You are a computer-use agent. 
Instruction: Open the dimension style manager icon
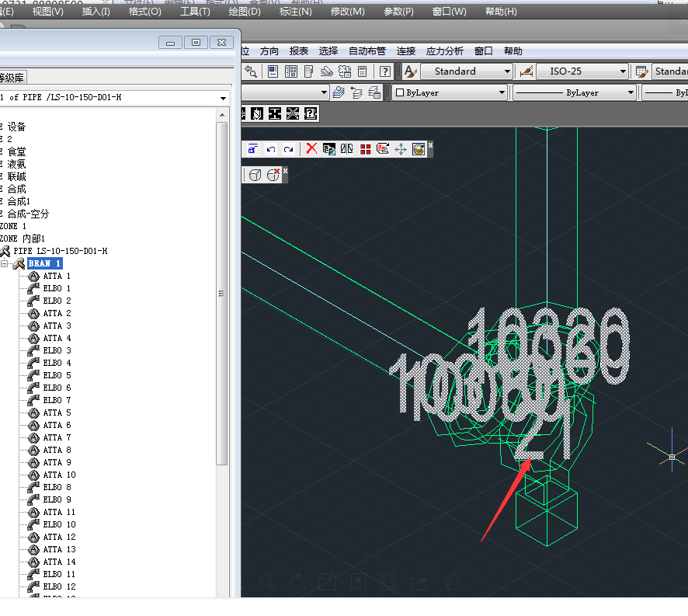526,71
